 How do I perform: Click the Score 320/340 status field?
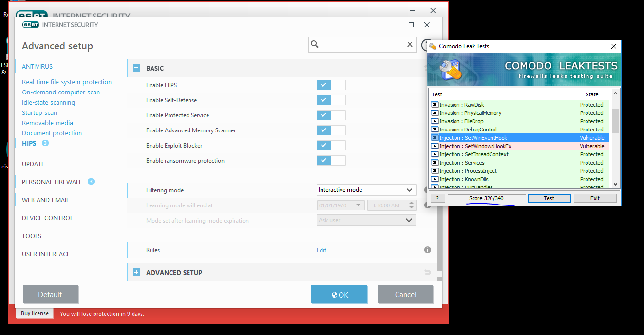486,198
